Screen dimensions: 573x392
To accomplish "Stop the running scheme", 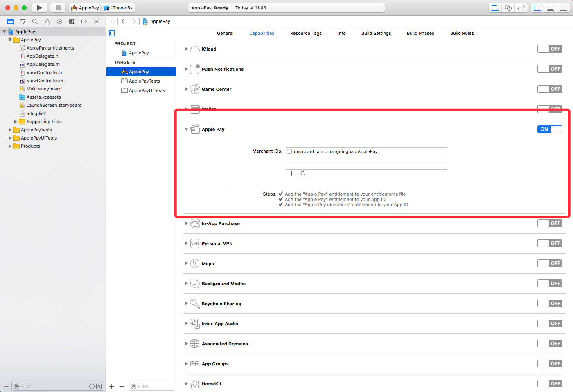I will coord(58,8).
